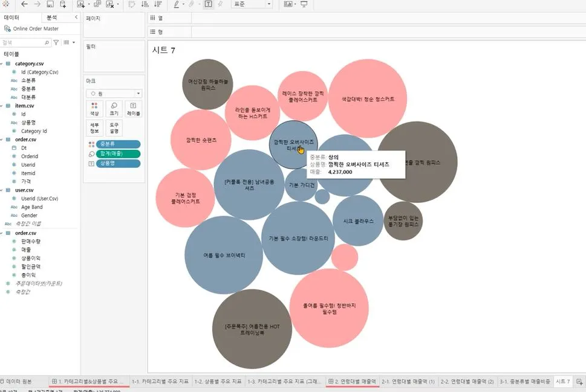Open the highlight pen dropdown arrow
The width and height of the screenshot is (586, 392).
pos(183,4)
